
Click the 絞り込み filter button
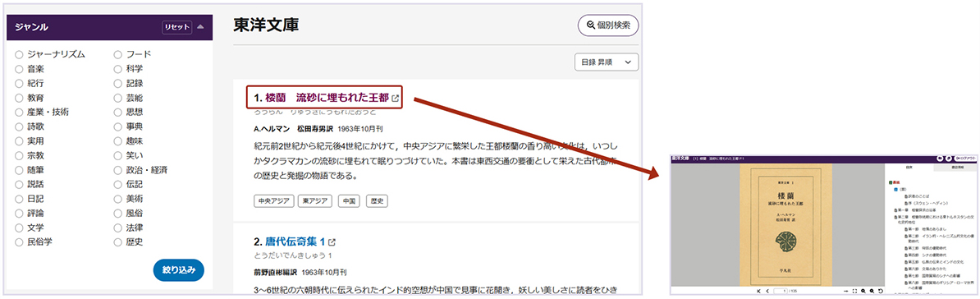(179, 270)
